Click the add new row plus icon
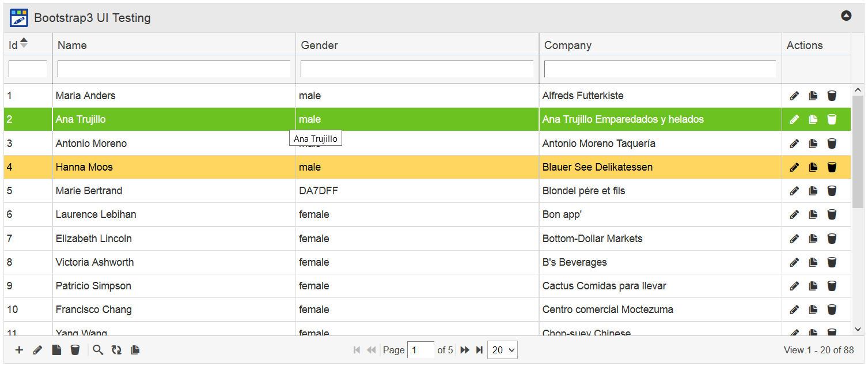 click(x=19, y=350)
